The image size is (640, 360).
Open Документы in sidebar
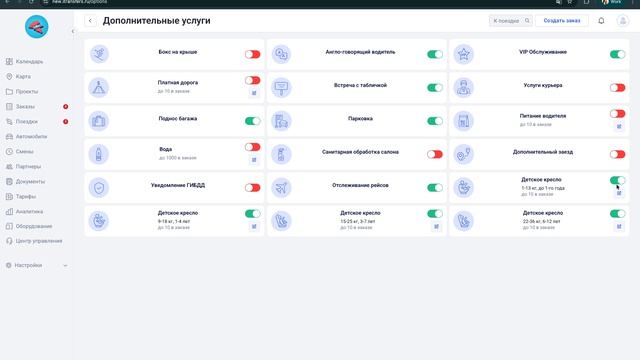(25, 182)
